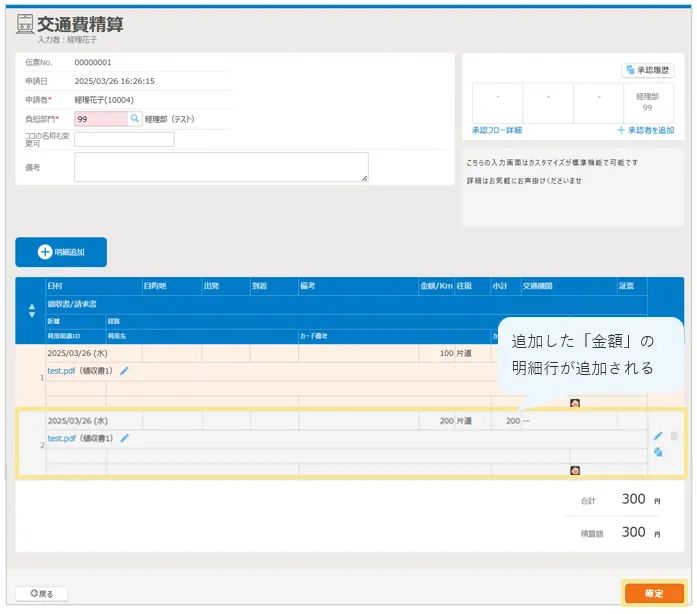The height and width of the screenshot is (614, 697).
Task: Click pencil icon next to first test.pdf
Action: pyautogui.click(x=125, y=370)
